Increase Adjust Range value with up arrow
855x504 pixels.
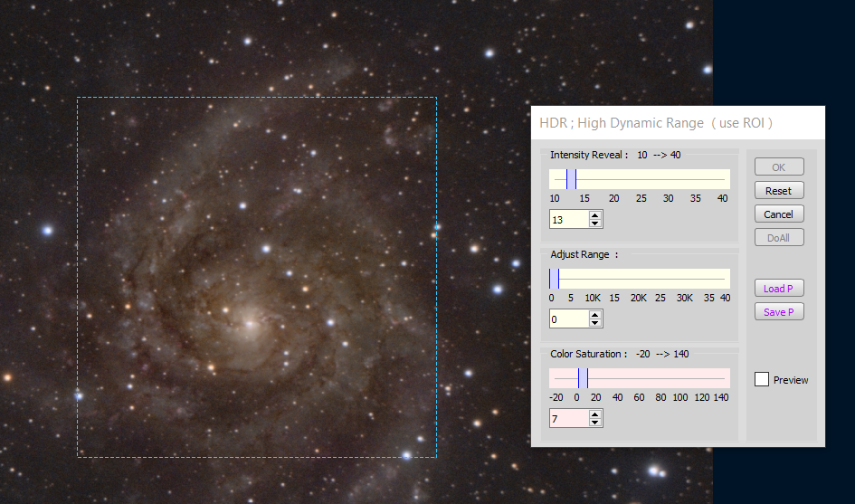[x=595, y=315]
